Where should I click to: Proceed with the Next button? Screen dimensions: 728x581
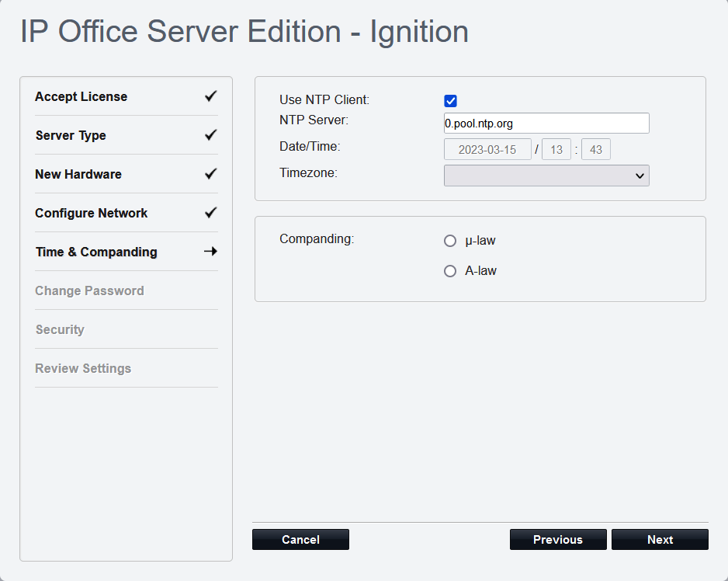pyautogui.click(x=660, y=540)
